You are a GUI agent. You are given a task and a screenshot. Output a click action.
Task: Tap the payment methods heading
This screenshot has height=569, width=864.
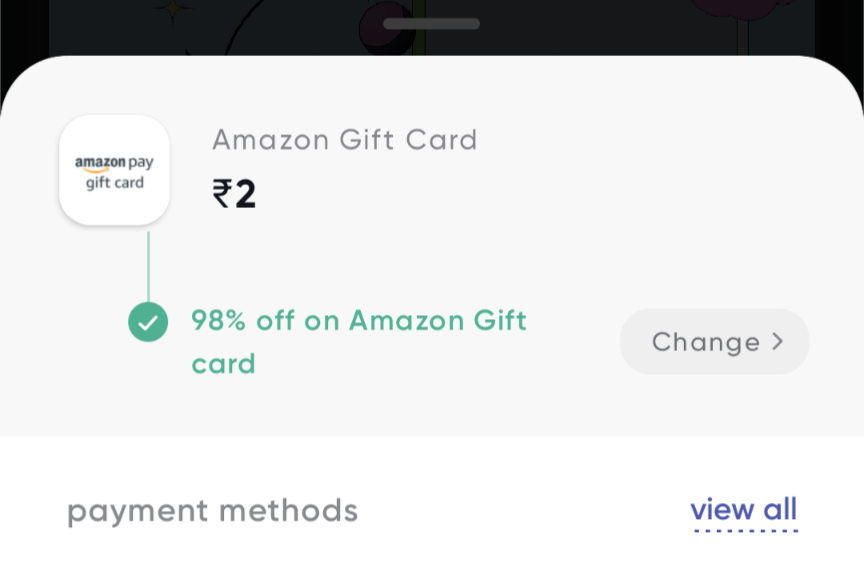(212, 511)
